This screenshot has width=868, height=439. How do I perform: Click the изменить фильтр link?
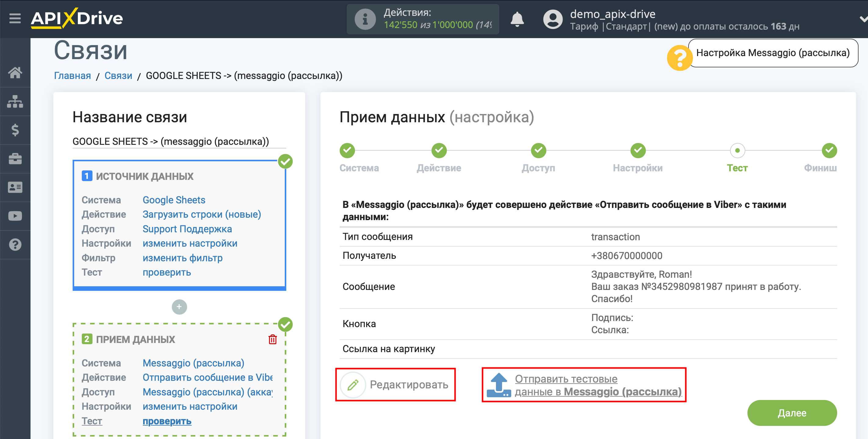[183, 258]
